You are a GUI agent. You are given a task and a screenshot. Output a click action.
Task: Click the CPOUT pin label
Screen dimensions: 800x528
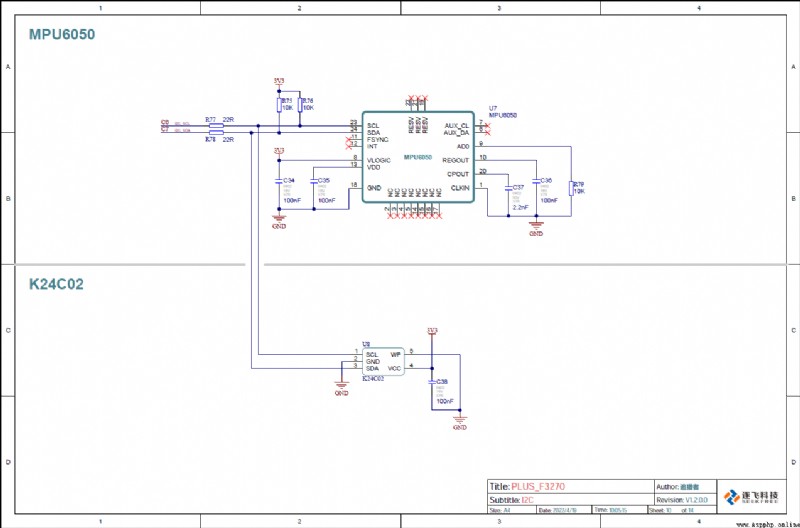click(458, 174)
